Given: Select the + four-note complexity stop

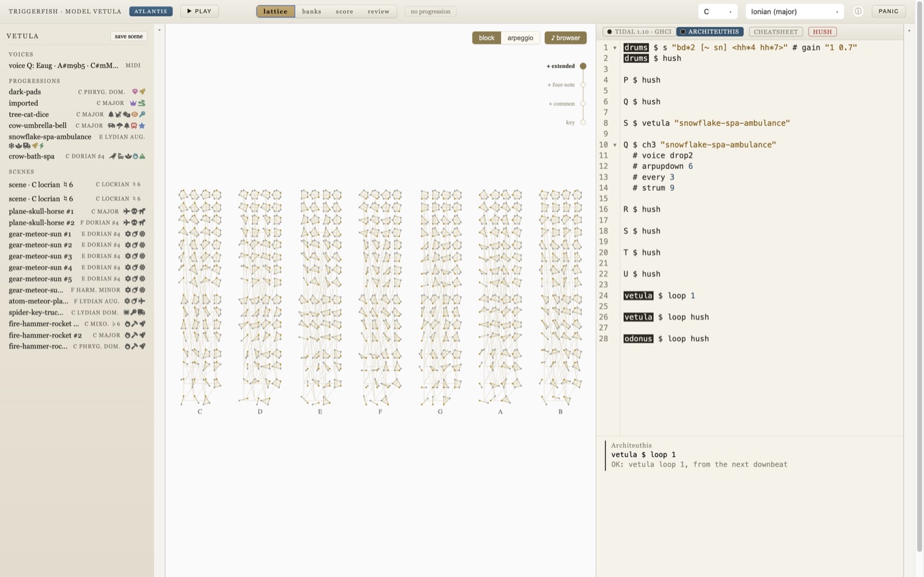Looking at the screenshot, I should point(583,85).
